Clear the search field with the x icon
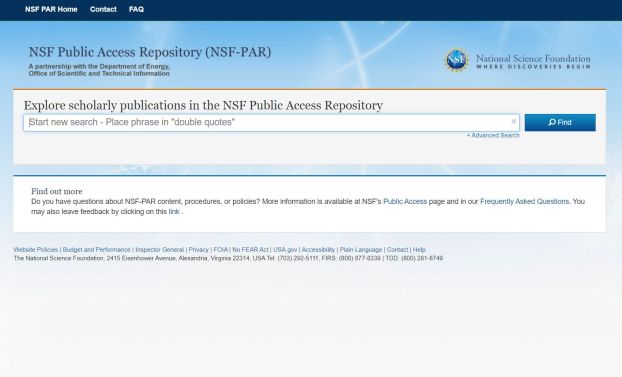Viewport: 622px width, 377px height. coord(514,121)
